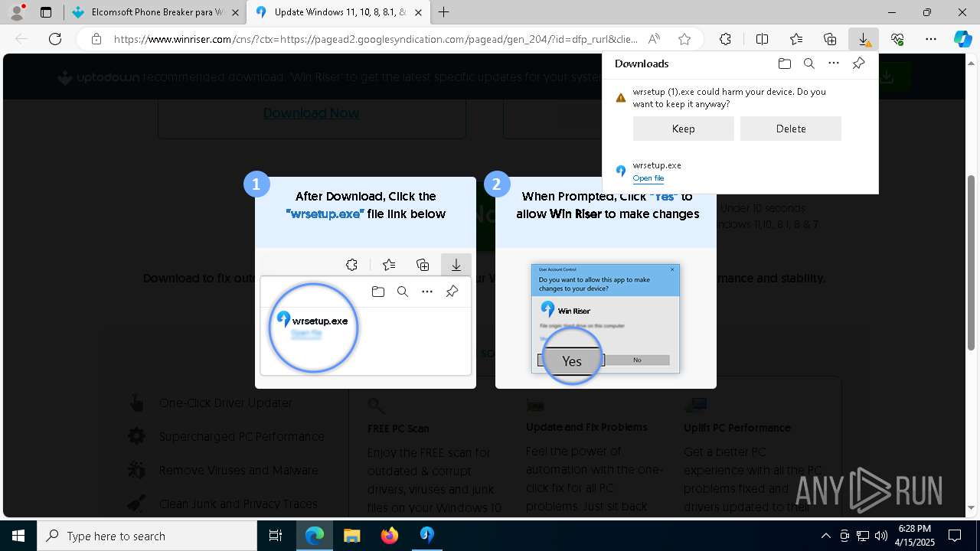980x551 pixels.
Task: Launch Firefox from the taskbar
Action: 390,536
